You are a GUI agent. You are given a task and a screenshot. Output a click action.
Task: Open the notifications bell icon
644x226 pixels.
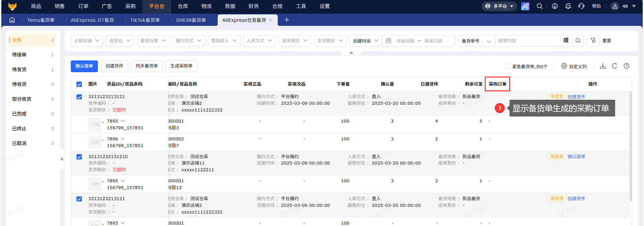point(568,6)
